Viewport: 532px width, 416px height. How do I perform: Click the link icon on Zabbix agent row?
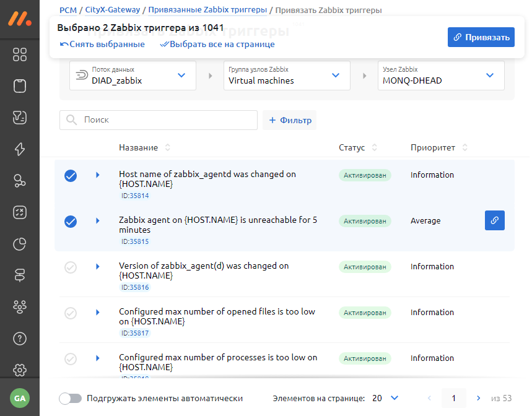pos(494,220)
